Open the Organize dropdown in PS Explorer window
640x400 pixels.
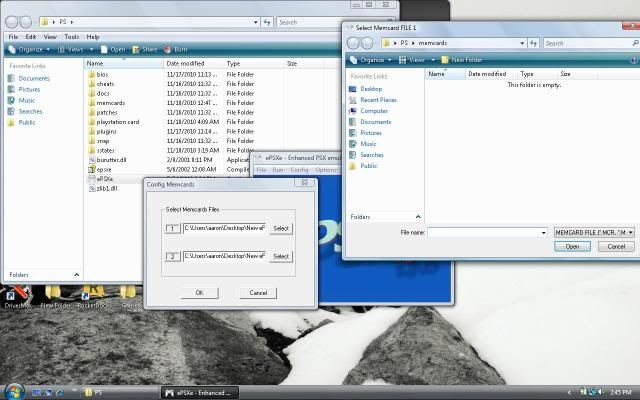click(x=29, y=49)
